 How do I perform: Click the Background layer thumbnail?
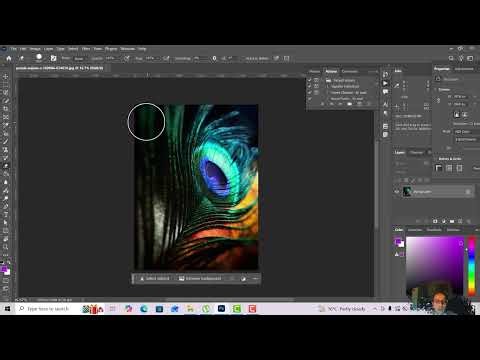[407, 192]
